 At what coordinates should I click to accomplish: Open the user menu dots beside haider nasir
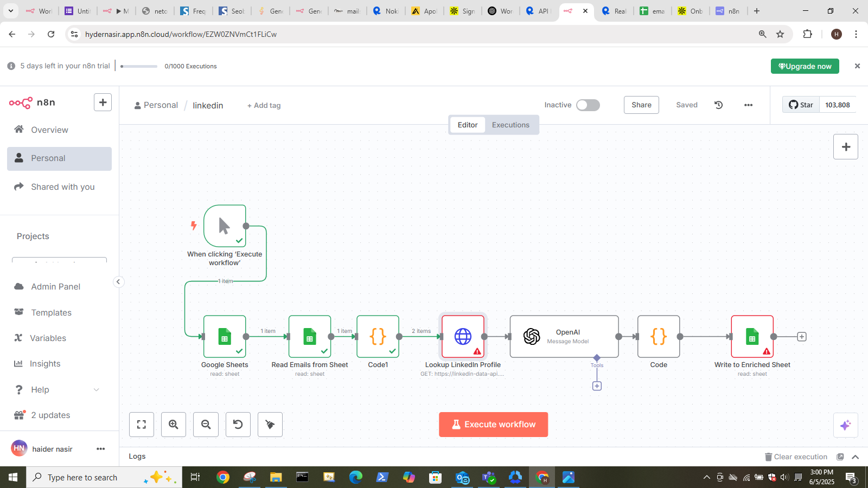click(x=101, y=449)
